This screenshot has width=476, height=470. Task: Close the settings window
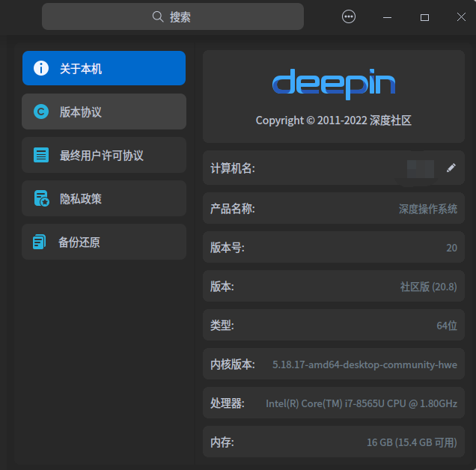461,17
